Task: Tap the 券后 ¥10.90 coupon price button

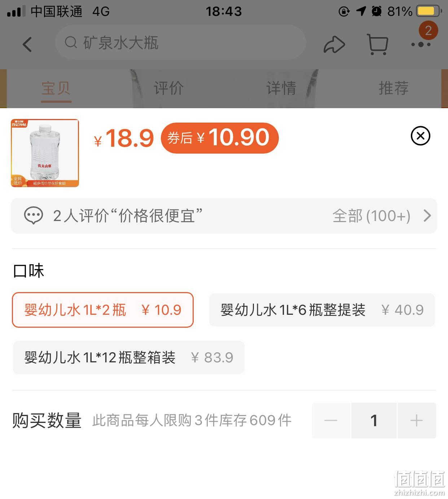Action: (220, 138)
